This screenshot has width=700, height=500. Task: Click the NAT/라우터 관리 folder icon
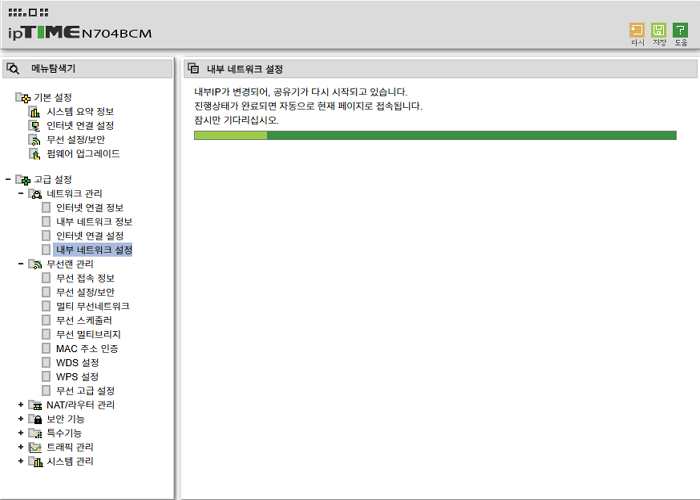(35, 405)
